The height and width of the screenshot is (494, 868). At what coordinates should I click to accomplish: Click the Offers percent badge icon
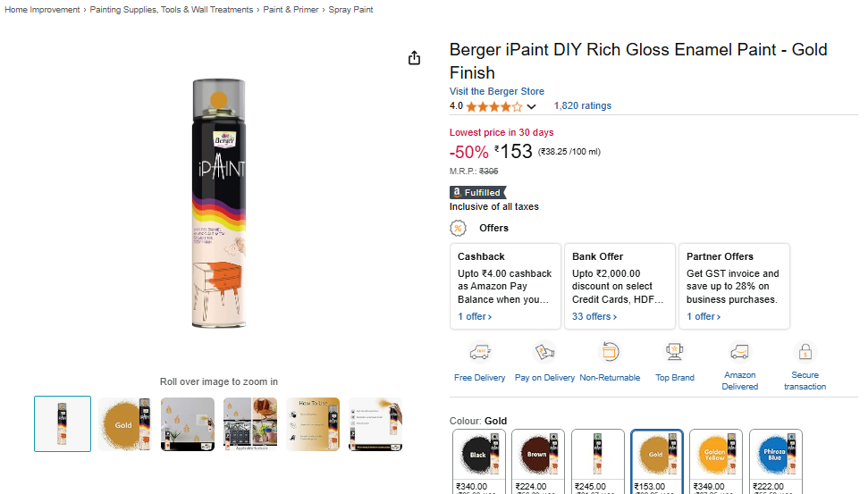click(x=458, y=228)
